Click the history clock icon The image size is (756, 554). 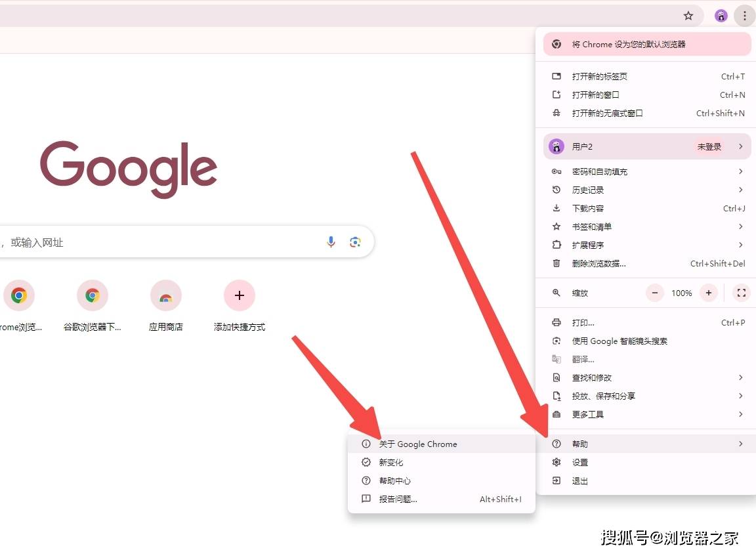pos(556,190)
